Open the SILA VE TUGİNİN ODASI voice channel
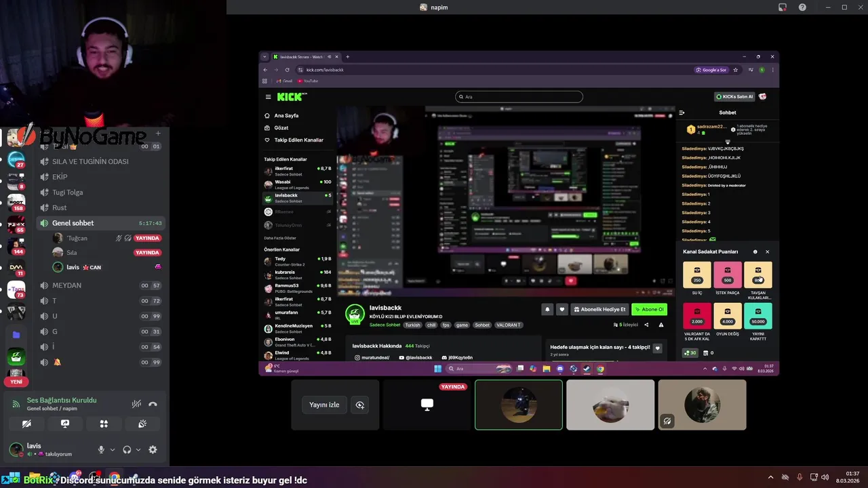The width and height of the screenshot is (868, 488). pyautogui.click(x=100, y=161)
